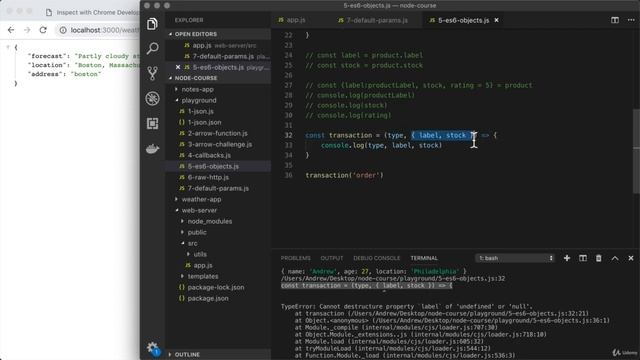Image resolution: width=640 pixels, height=360 pixels.
Task: Select the Inspect with Chrome Developer Tools browser tab
Action: [91, 13]
